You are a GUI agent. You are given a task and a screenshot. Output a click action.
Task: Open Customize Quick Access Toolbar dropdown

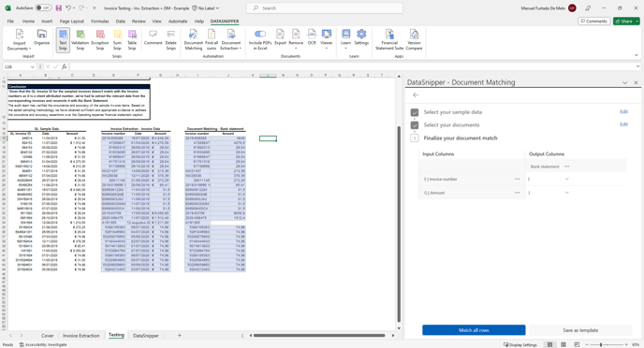pos(95,7)
